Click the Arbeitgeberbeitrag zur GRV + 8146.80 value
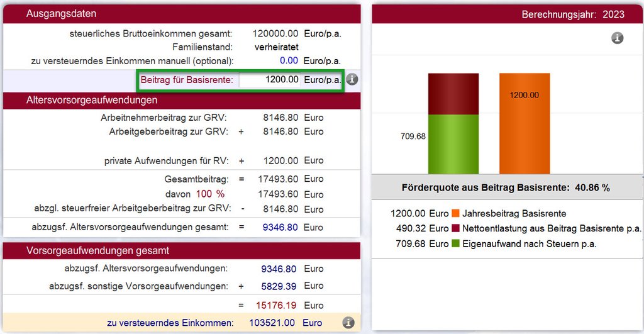The image size is (644, 334). (280, 131)
